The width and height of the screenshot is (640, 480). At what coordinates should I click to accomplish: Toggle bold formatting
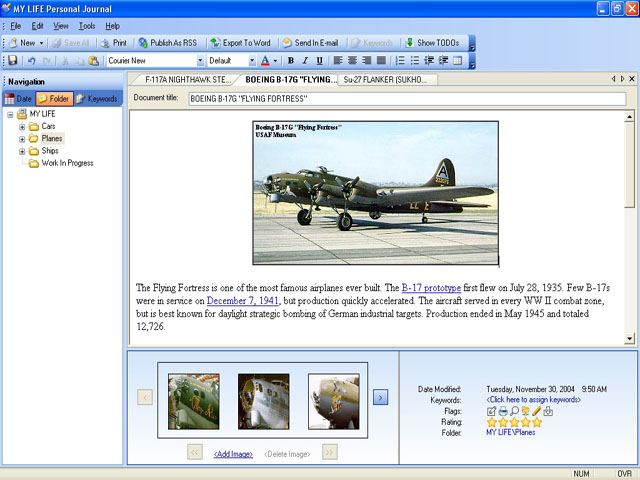tap(291, 61)
